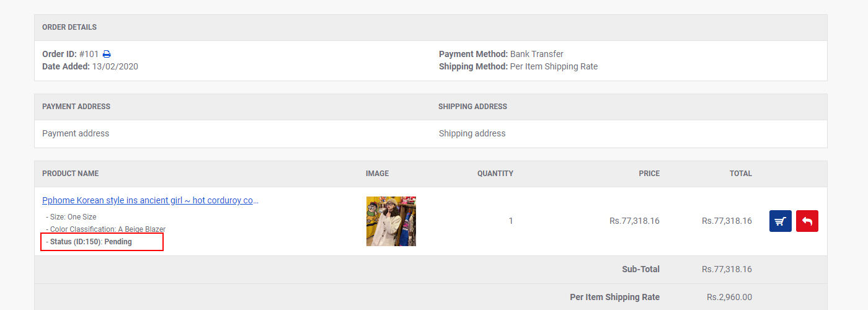The width and height of the screenshot is (868, 310).
Task: Click the PRODUCT NAME table header
Action: click(71, 174)
